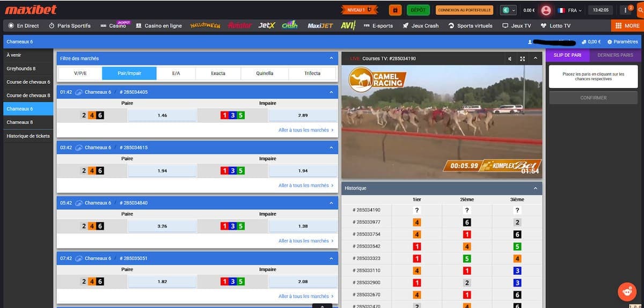
Task: Collapse the race #285034405 card
Action: 331,92
